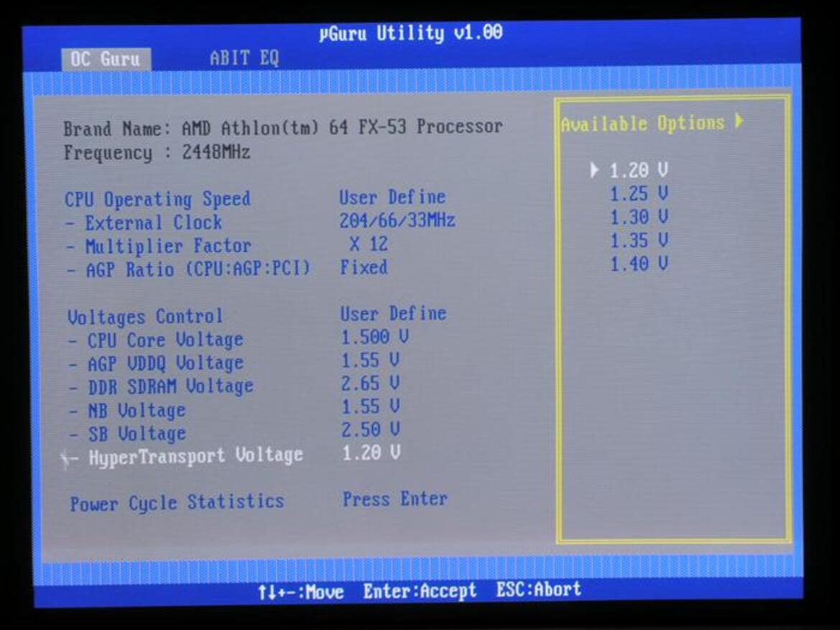840x630 pixels.
Task: Select the External Clock row
Action: pyautogui.click(x=144, y=223)
